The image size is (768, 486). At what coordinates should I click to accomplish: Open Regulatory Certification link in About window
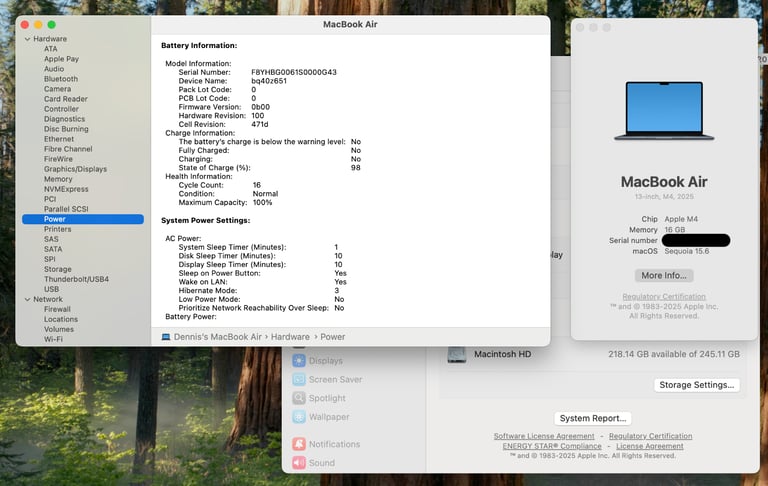[664, 296]
